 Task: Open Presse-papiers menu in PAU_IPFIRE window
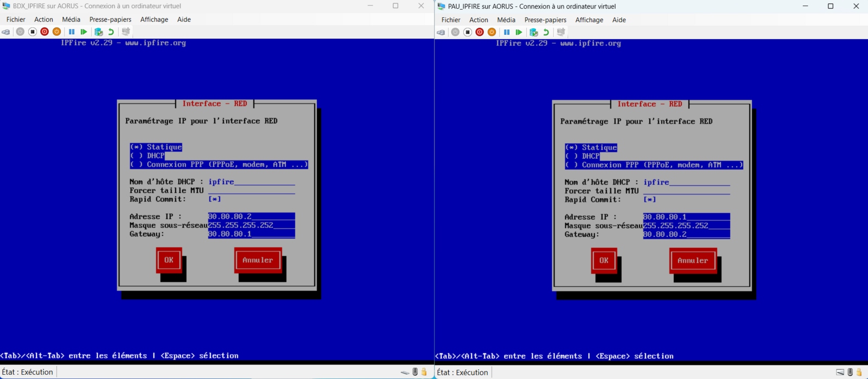coord(545,20)
